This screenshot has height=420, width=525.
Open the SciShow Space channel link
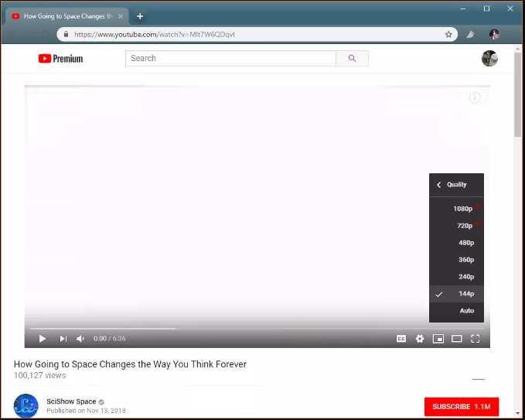point(71,401)
